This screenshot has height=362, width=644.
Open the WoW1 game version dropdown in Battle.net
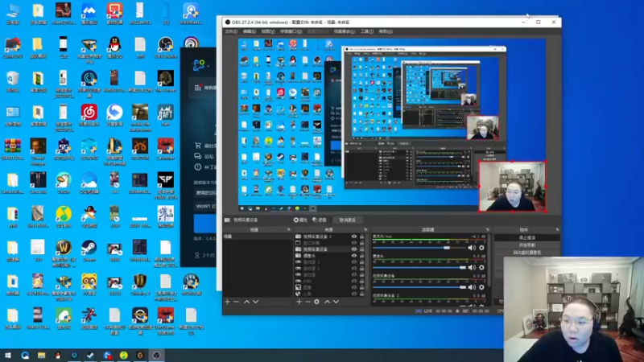point(205,206)
